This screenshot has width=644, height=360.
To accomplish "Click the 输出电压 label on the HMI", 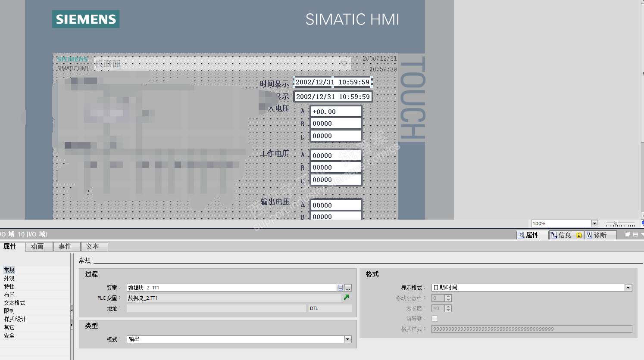I will point(275,202).
